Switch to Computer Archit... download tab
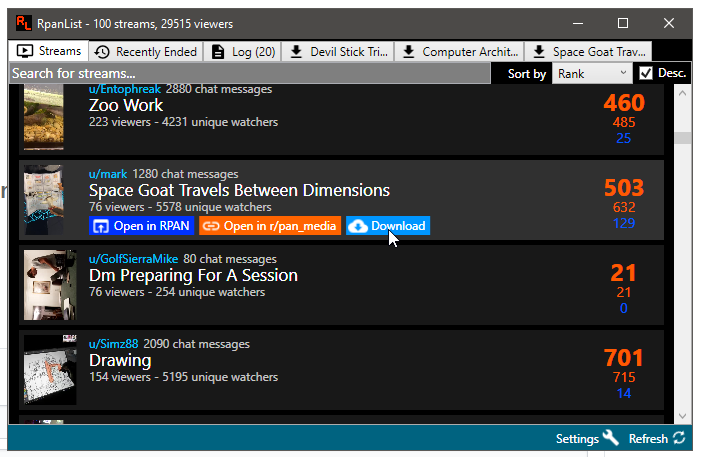Screen dimensions: 701x457 (460, 52)
